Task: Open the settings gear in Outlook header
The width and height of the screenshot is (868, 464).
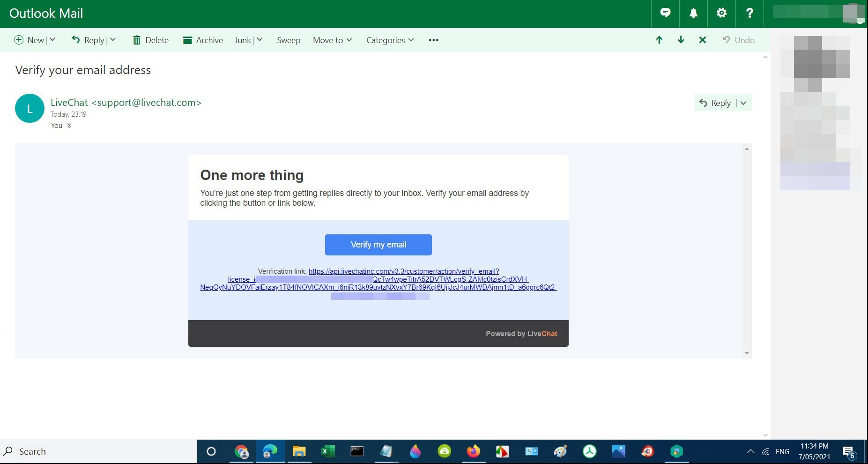Action: [x=721, y=13]
